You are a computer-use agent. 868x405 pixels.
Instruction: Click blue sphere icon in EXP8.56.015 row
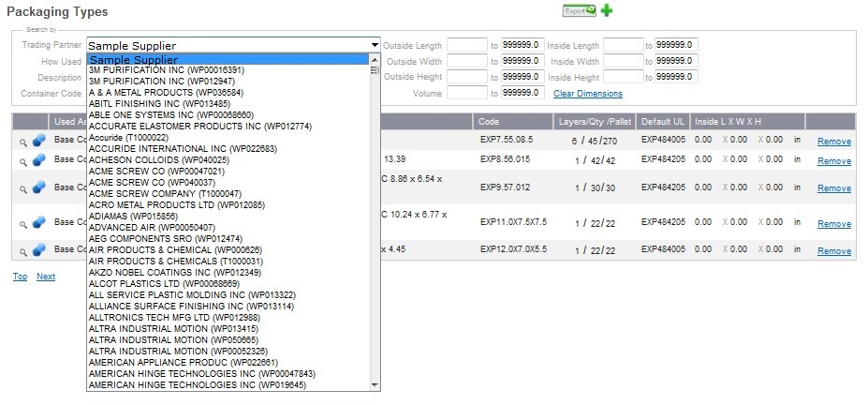pos(38,160)
